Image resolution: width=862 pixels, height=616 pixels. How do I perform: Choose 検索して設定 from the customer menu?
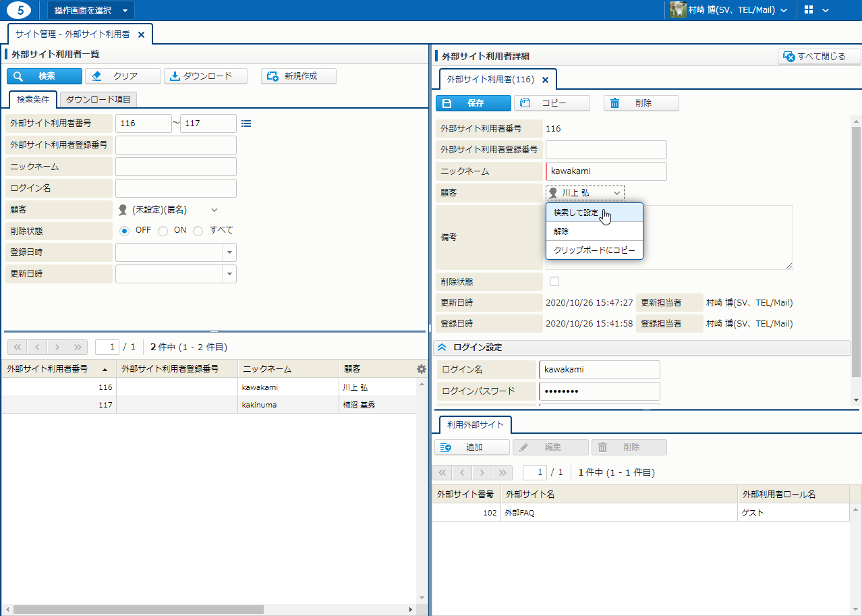pos(576,213)
